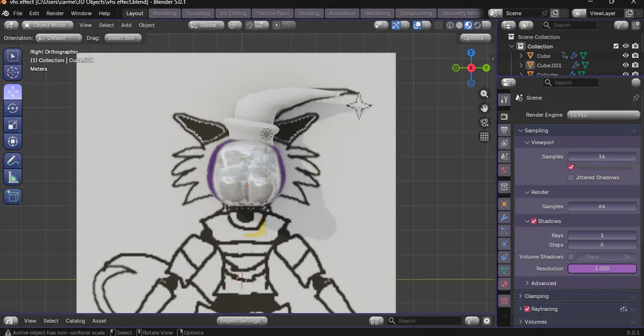Open the View Layer properties tab
Viewport: 644px width, 336px height.
point(504,143)
